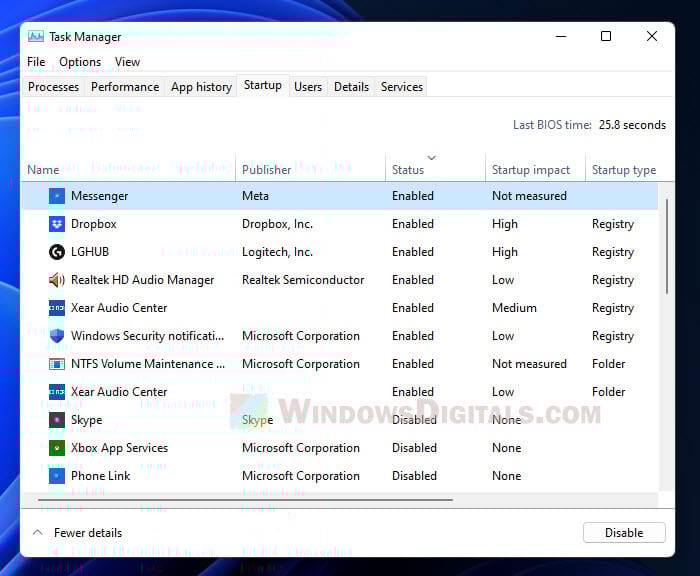This screenshot has width=700, height=576.
Task: Click the NTFS Volume Maintenance icon
Action: (57, 364)
